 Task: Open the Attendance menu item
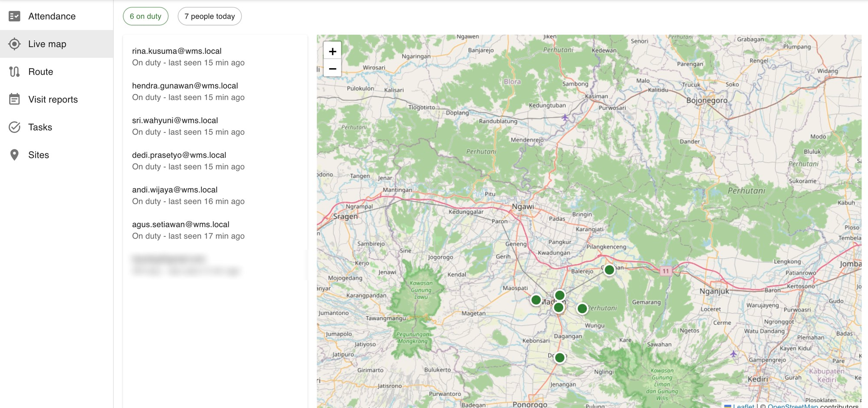click(56, 16)
